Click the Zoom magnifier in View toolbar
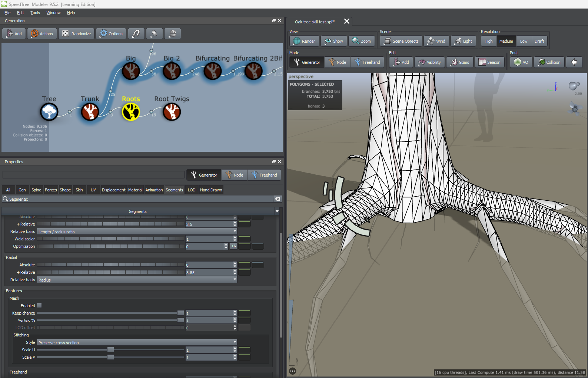This screenshot has width=588, height=378. pos(362,41)
